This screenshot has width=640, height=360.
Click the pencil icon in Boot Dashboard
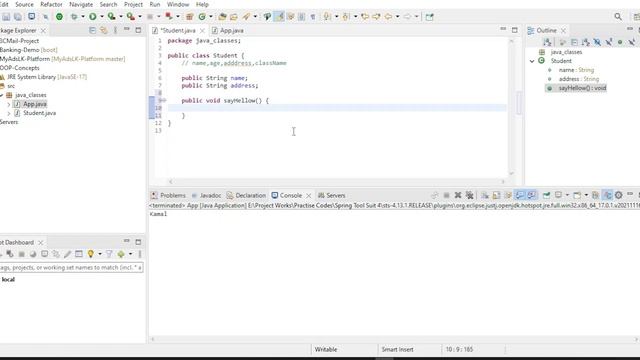click(67, 254)
